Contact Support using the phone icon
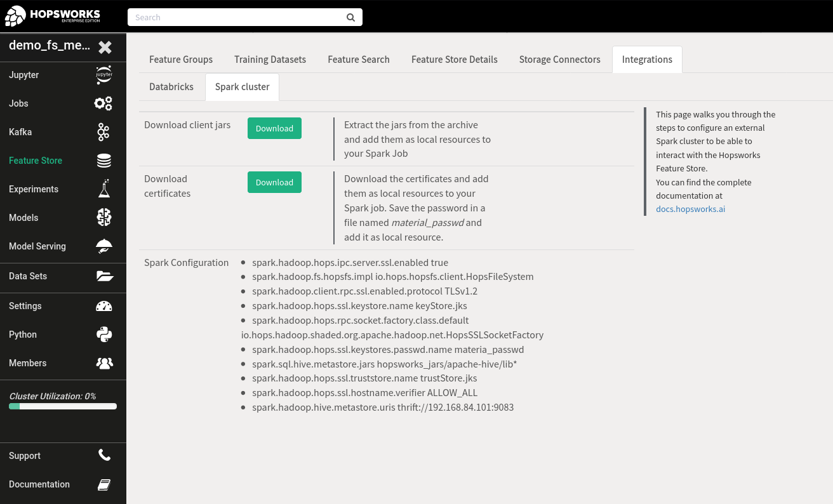 103,455
